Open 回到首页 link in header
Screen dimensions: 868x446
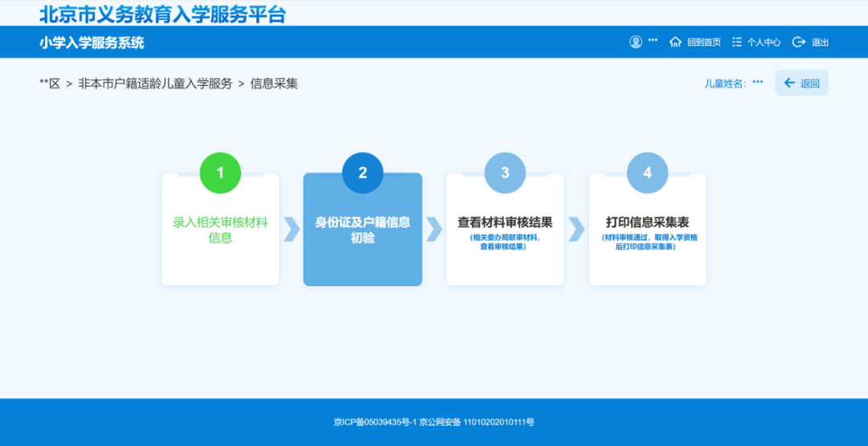(x=704, y=43)
